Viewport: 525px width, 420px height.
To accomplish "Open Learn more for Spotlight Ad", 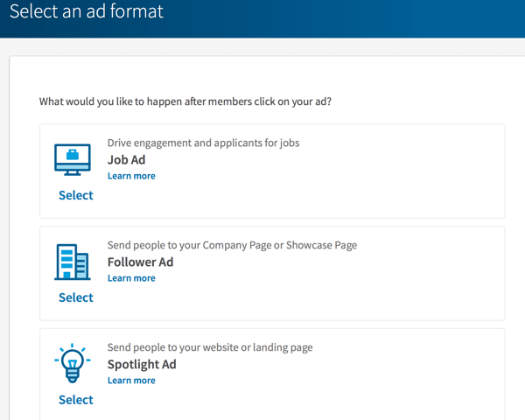I will pyautogui.click(x=131, y=380).
